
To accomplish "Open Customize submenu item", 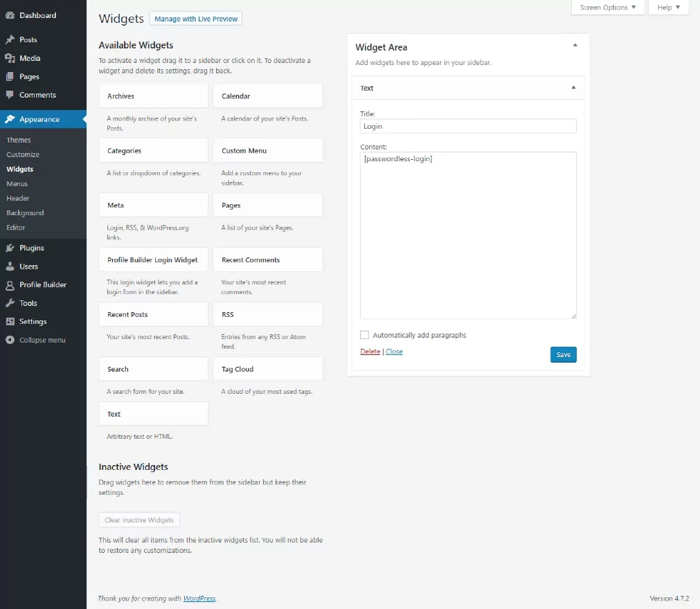I will (x=23, y=154).
